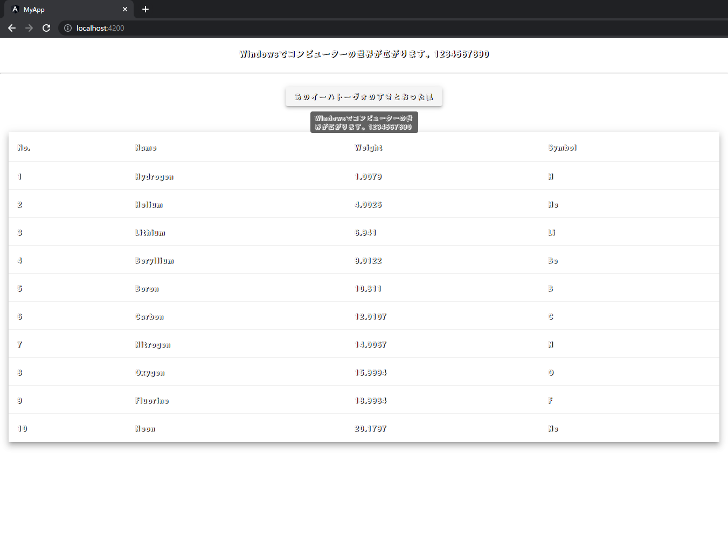
Task: Click the Weight column header
Action: 369,148
